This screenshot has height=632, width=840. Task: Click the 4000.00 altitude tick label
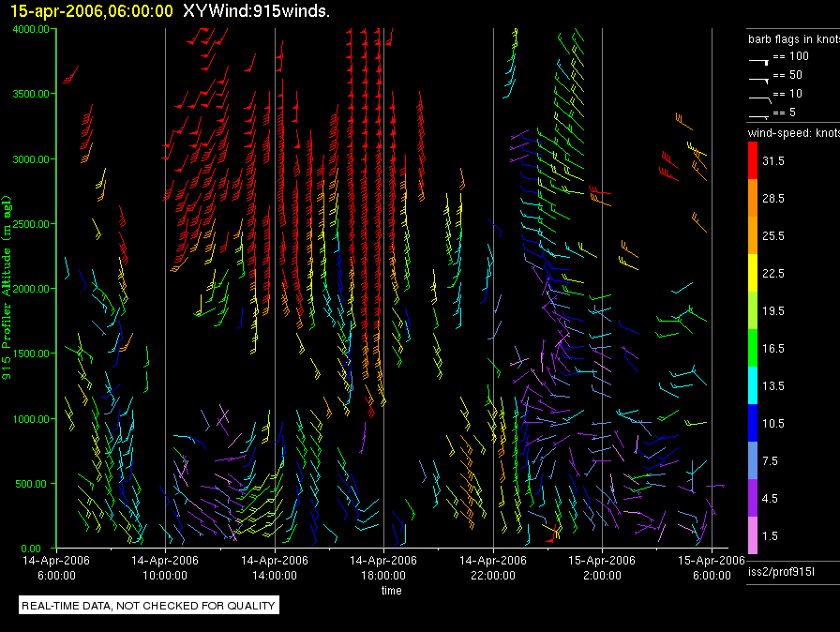pyautogui.click(x=31, y=29)
